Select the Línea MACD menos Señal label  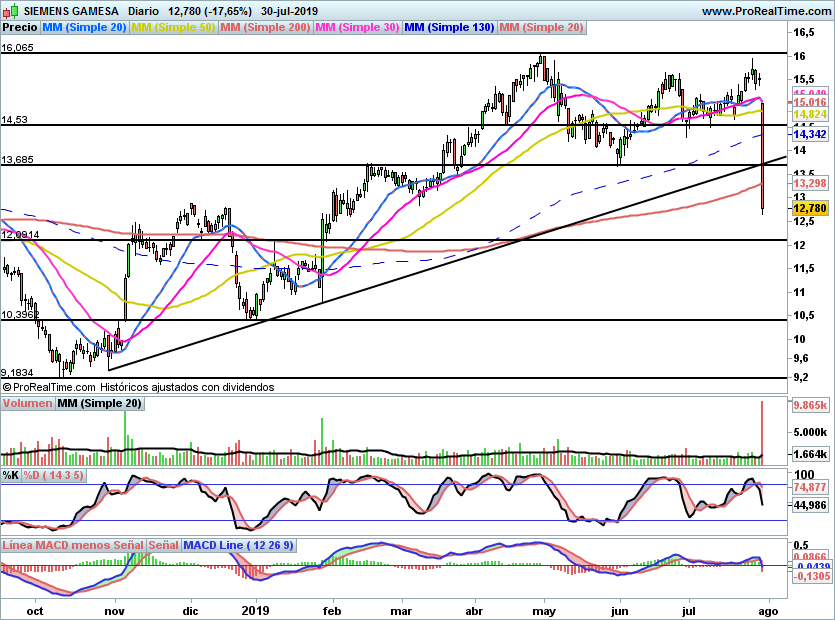73,545
